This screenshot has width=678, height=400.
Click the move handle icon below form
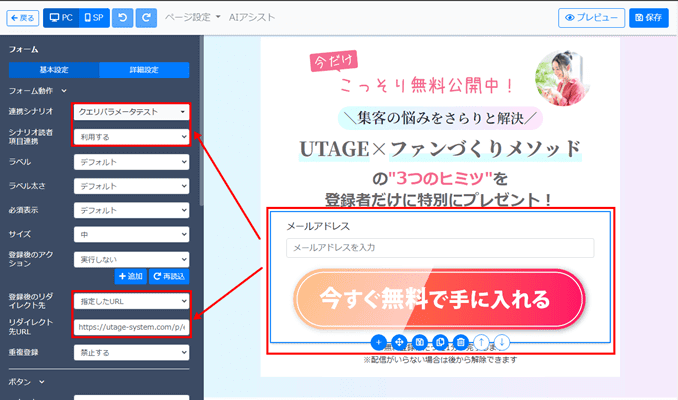pos(399,342)
